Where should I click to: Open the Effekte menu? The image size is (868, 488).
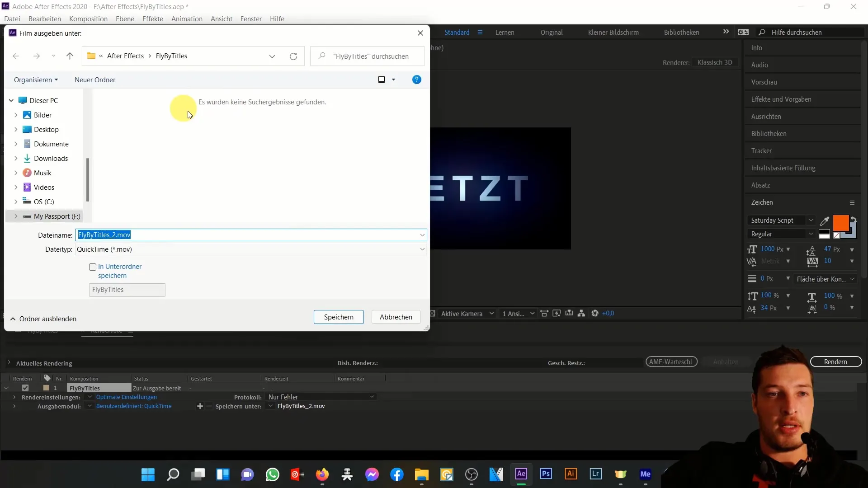click(x=153, y=19)
